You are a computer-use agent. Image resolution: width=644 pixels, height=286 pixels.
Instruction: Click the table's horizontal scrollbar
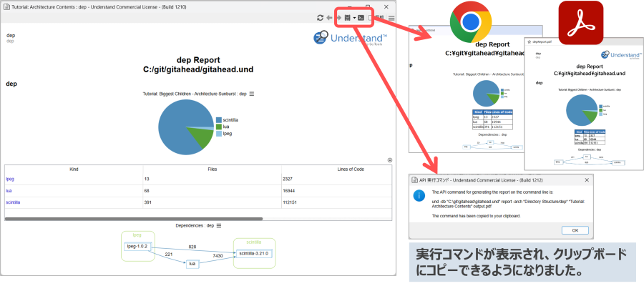point(134,219)
